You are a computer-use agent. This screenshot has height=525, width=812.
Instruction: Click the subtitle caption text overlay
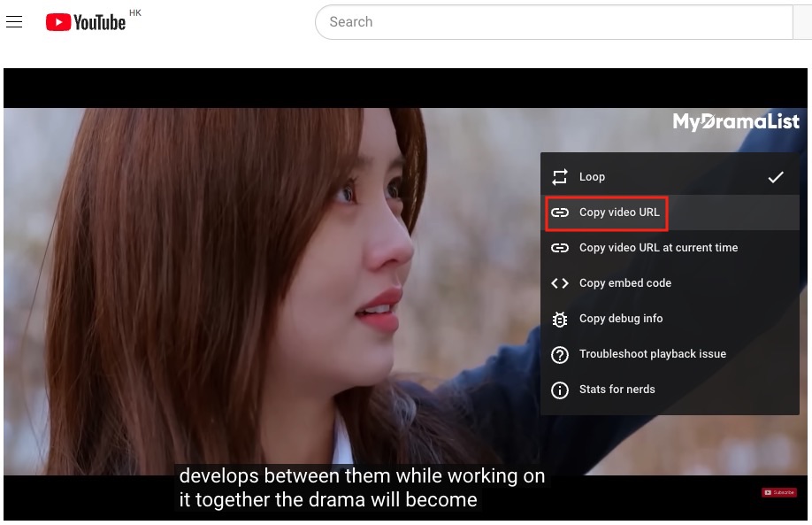pos(361,488)
